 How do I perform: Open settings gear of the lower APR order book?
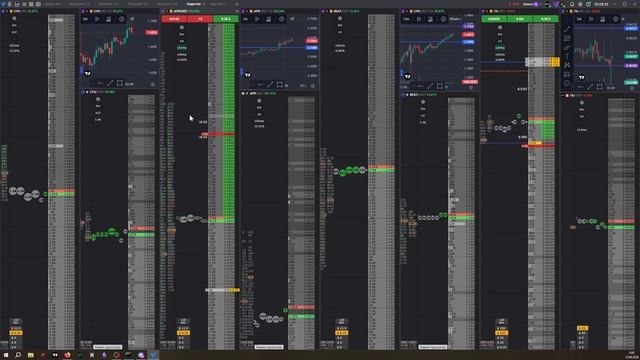(x=259, y=101)
